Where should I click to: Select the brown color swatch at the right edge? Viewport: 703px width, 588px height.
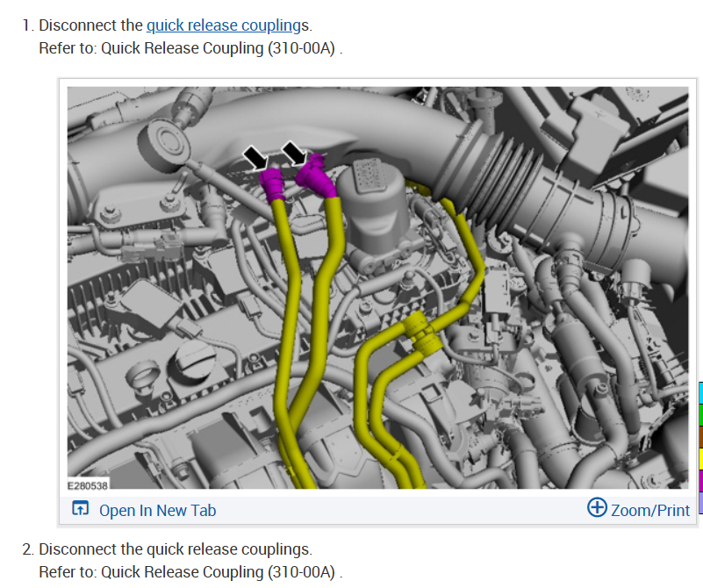click(x=700, y=437)
